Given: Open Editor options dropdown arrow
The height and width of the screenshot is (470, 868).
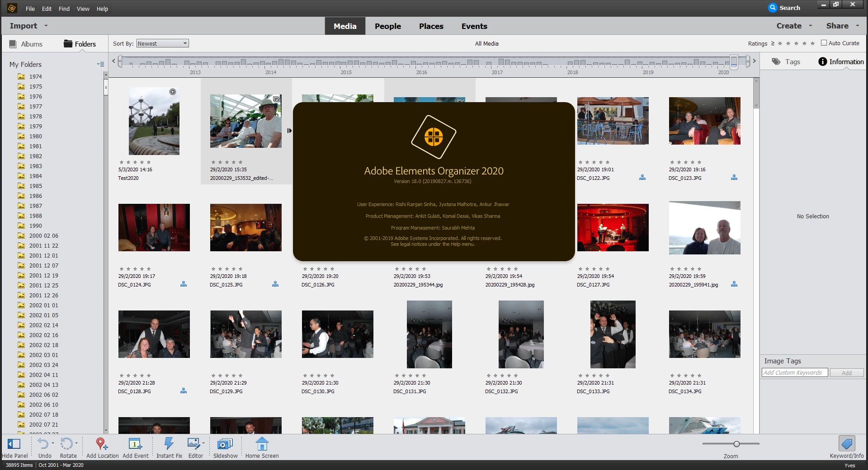Looking at the screenshot, I should pyautogui.click(x=203, y=443).
